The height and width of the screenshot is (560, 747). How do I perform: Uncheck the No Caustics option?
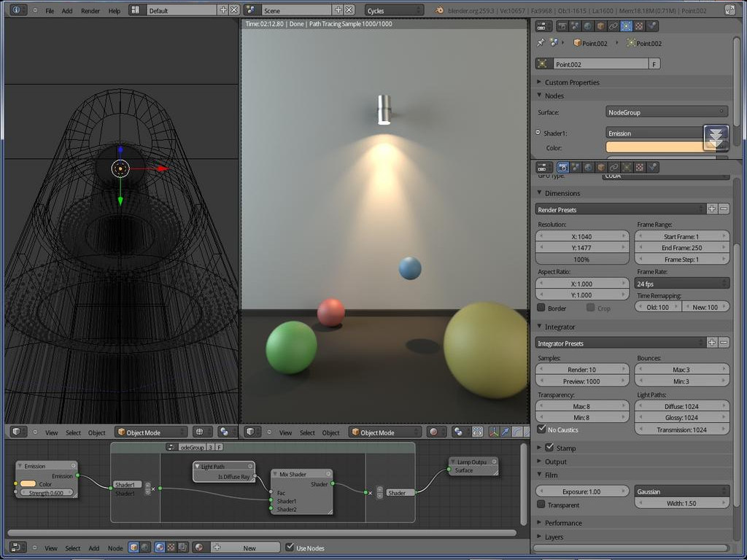(x=541, y=429)
